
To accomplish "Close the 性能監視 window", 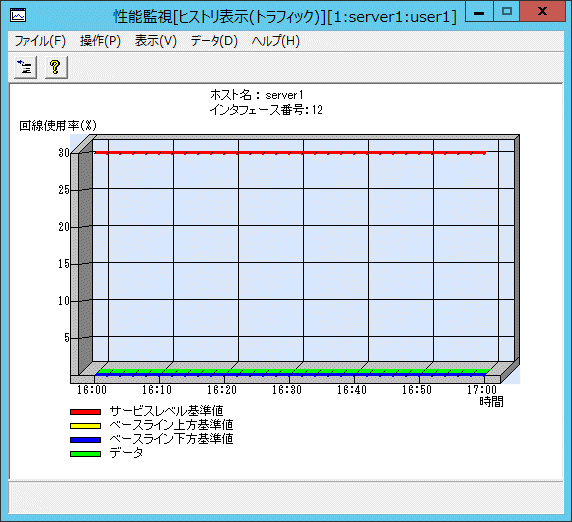I will (542, 12).
